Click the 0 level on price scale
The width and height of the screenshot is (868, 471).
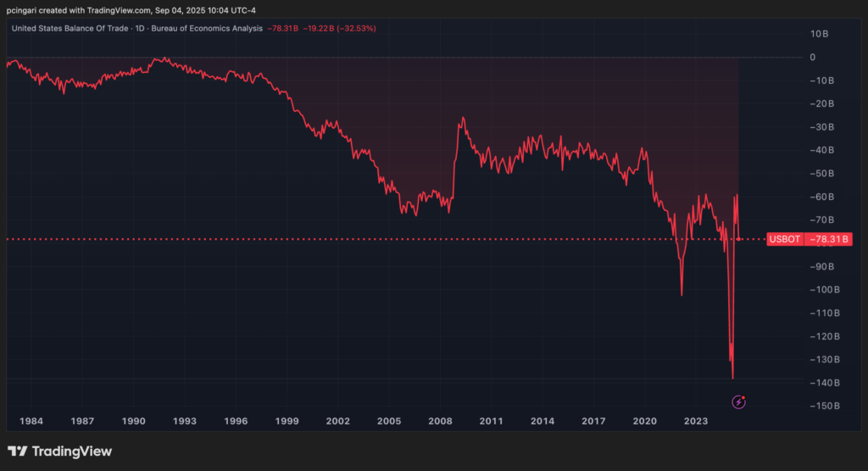pos(812,57)
